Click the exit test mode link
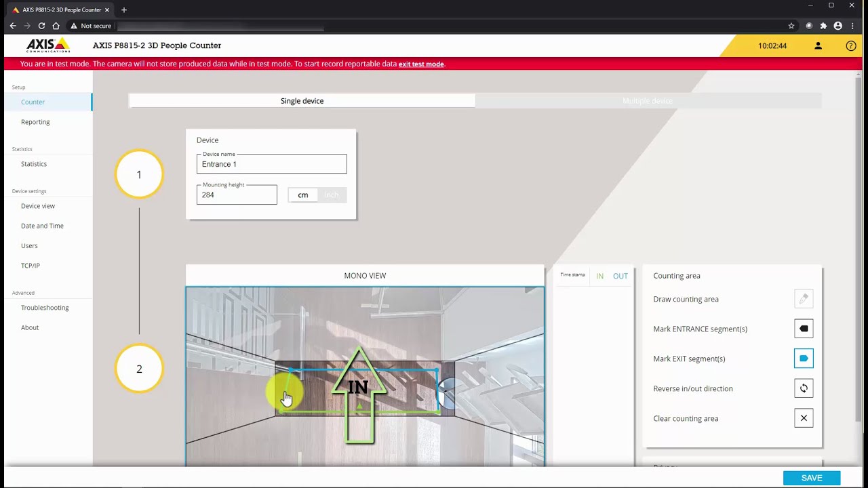 pos(421,64)
